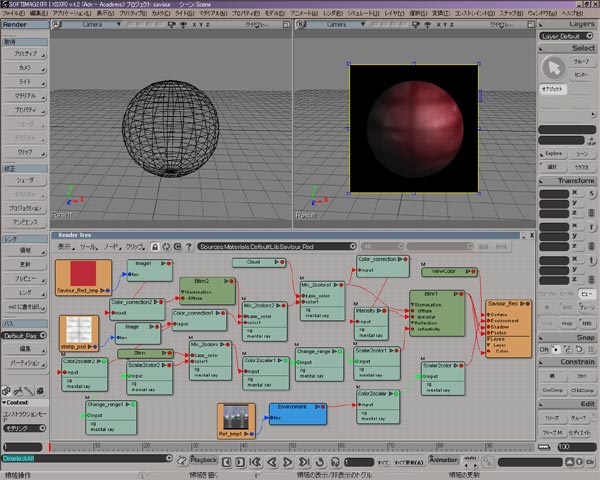Step to previous frame

tap(227, 462)
